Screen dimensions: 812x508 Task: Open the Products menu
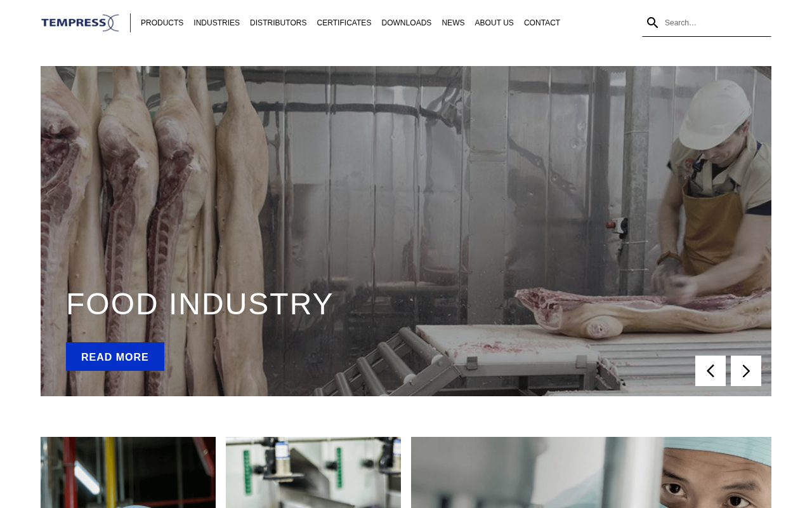pyautogui.click(x=162, y=23)
